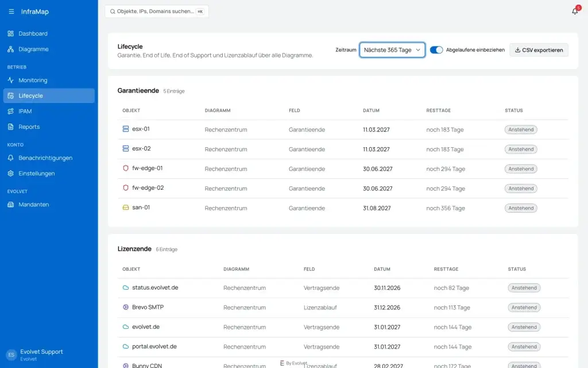Click Anstehend badge for Brevo SMTP
The width and height of the screenshot is (588, 368).
point(524,308)
